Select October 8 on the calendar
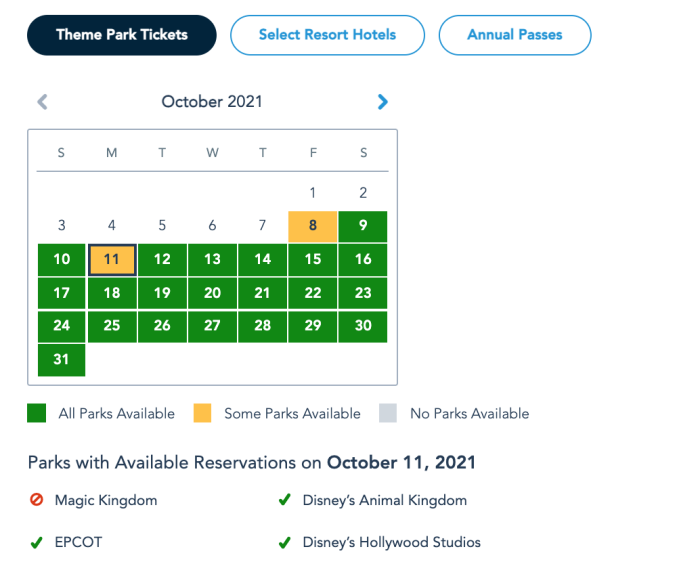 [313, 226]
